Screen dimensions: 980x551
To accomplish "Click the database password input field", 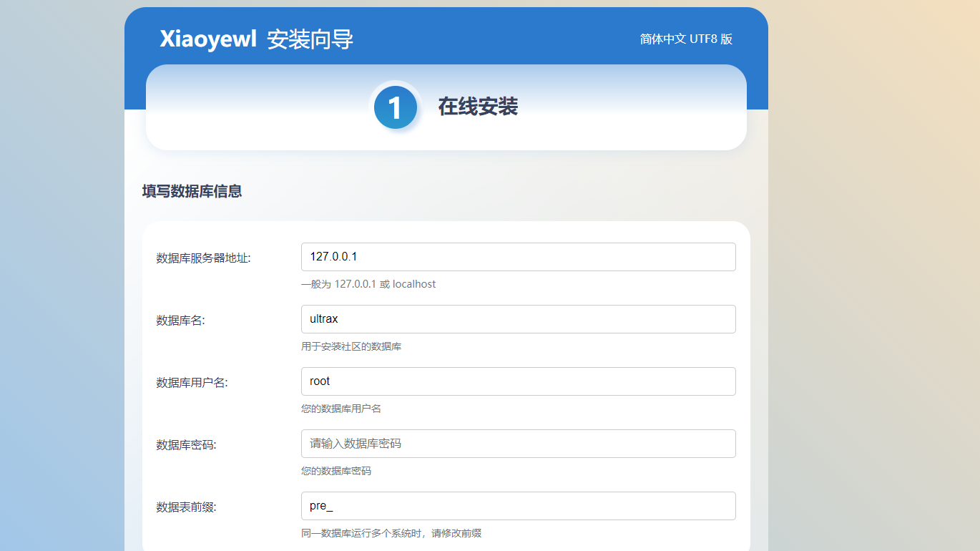I will pyautogui.click(x=519, y=444).
